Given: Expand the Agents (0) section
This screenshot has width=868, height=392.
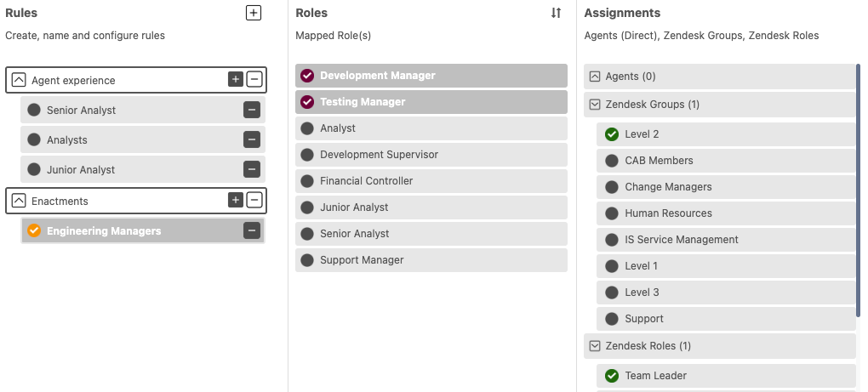Looking at the screenshot, I should pos(595,77).
